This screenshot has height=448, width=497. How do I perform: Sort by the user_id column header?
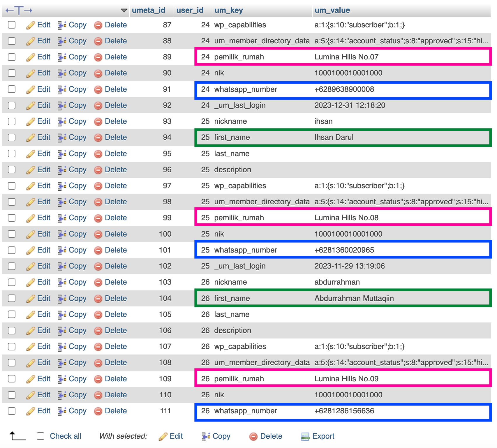pos(190,10)
